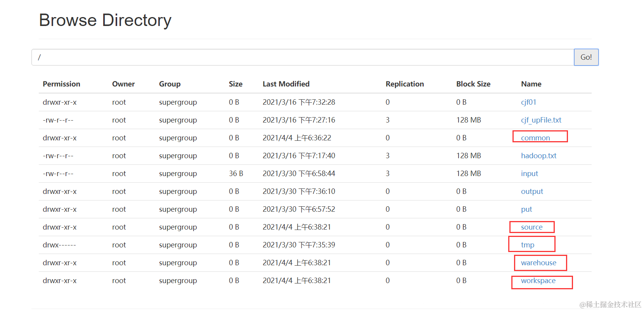Select replication value 3 in input row
The height and width of the screenshot is (311, 644).
[388, 173]
